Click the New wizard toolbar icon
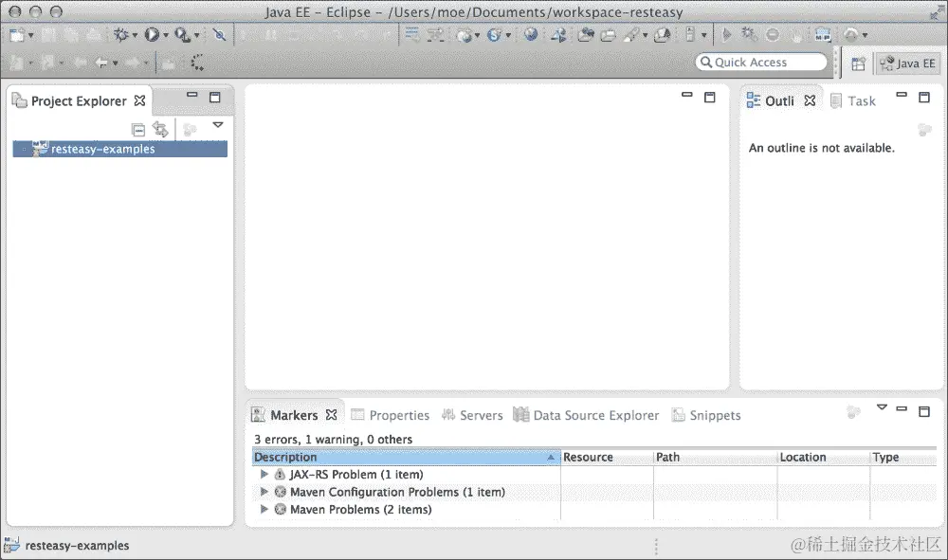The image size is (948, 560). tap(17, 35)
